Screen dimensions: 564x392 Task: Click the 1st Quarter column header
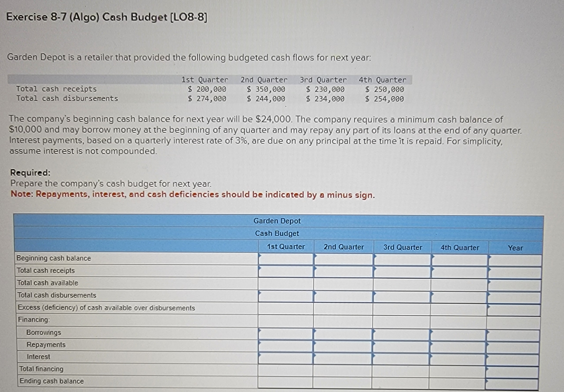[286, 247]
